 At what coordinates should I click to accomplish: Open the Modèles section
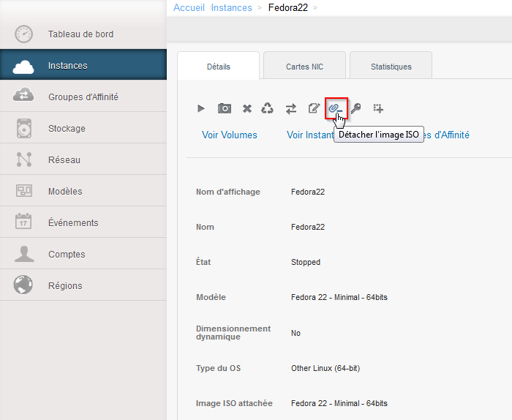click(x=65, y=192)
